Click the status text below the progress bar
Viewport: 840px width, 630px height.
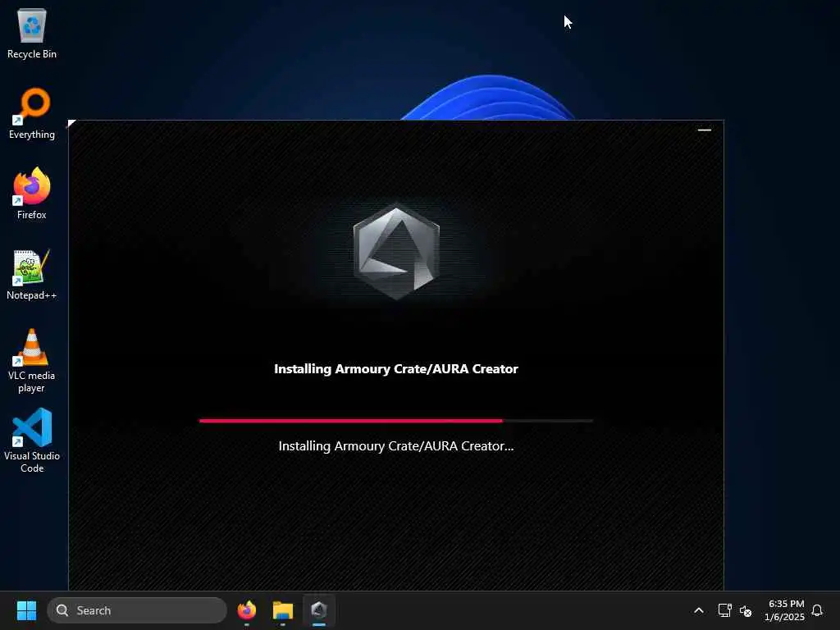(x=396, y=446)
